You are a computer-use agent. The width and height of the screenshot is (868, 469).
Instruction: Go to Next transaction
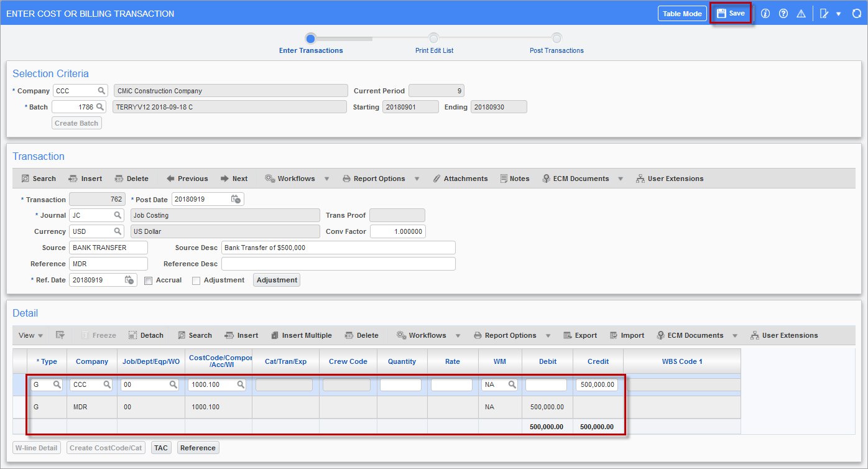(x=234, y=179)
